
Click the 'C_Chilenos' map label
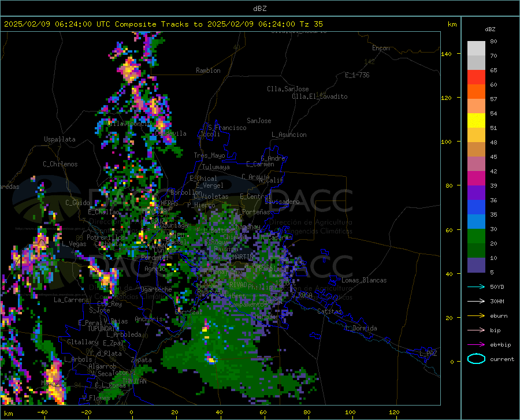click(60, 164)
